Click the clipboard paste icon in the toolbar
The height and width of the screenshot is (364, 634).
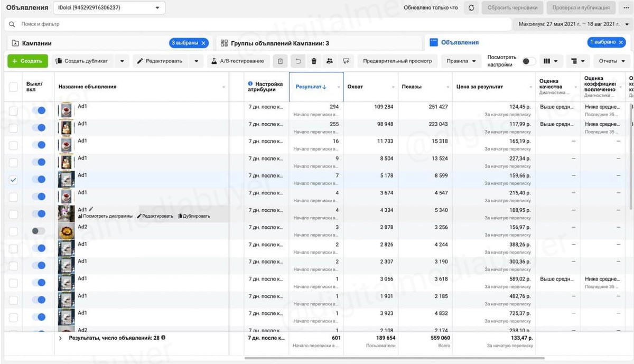(280, 61)
